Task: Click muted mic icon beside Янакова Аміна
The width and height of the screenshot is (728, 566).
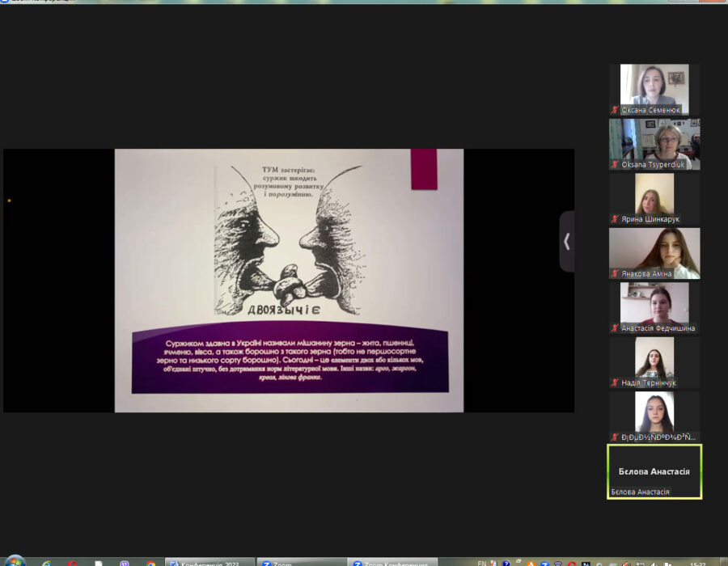Action: pyautogui.click(x=615, y=274)
